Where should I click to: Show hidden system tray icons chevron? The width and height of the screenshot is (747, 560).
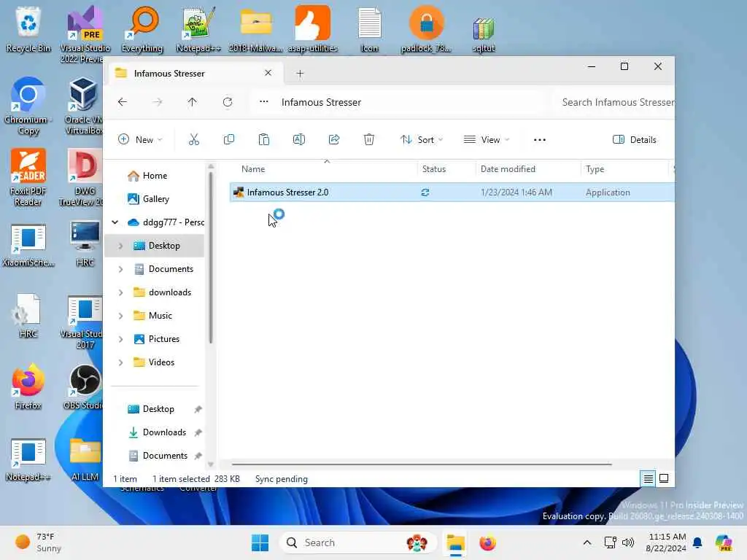[587, 542]
